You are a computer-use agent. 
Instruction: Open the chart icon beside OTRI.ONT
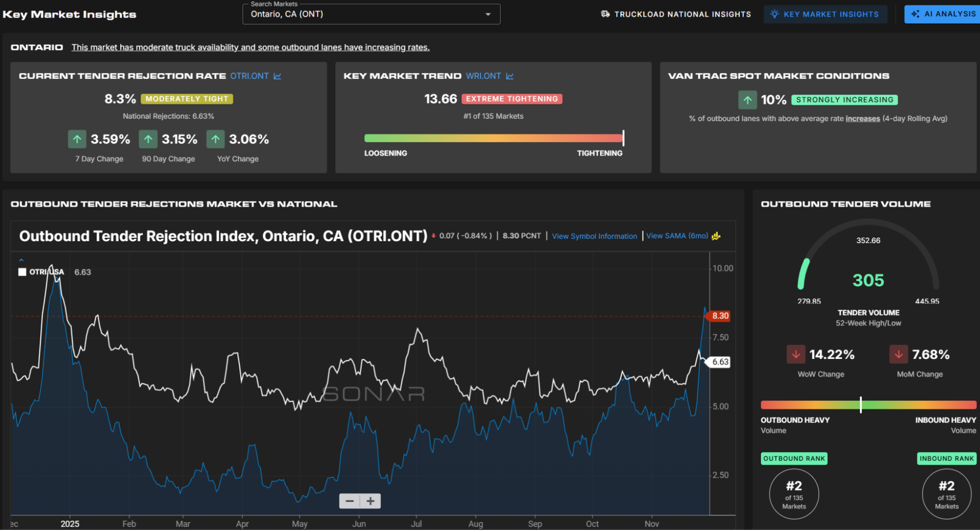[277, 76]
